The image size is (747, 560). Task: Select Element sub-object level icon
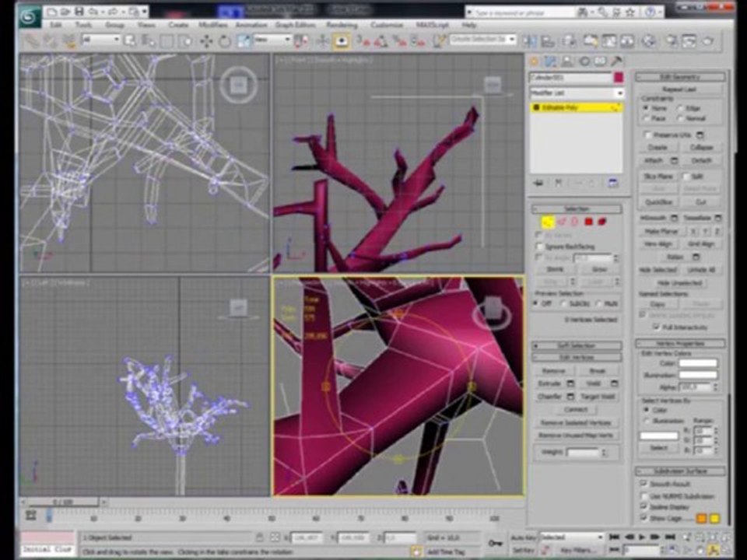(x=602, y=222)
